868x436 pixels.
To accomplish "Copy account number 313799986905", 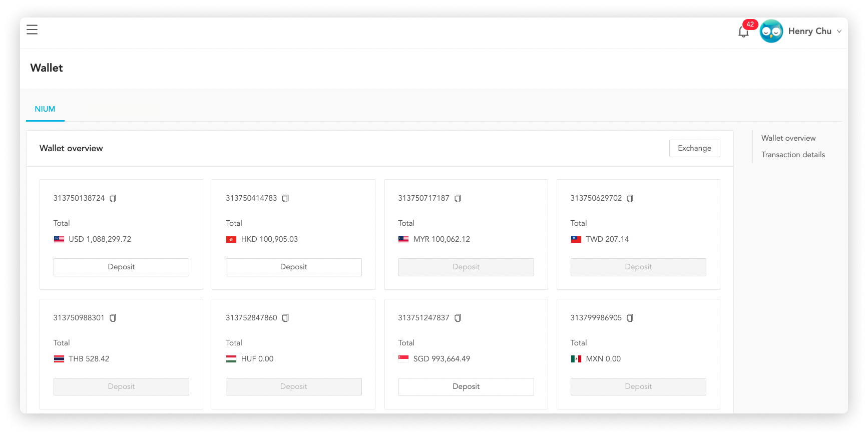I will click(x=630, y=318).
